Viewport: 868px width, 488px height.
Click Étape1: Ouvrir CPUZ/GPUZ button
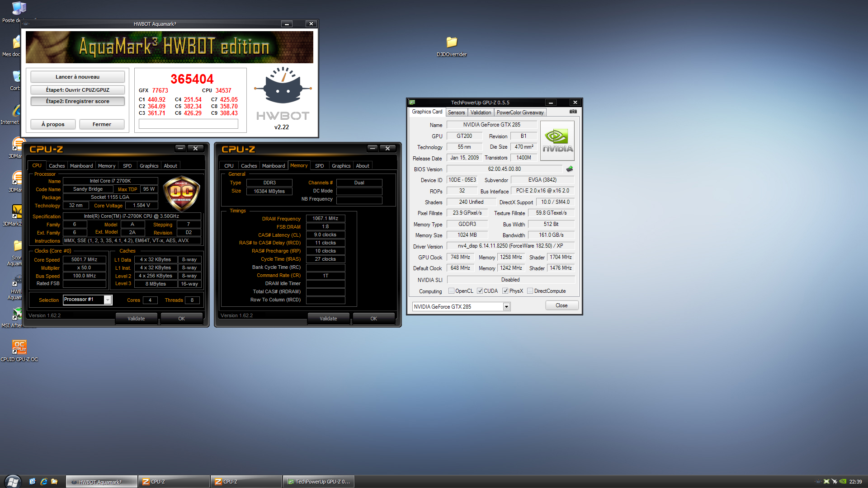pyautogui.click(x=77, y=90)
